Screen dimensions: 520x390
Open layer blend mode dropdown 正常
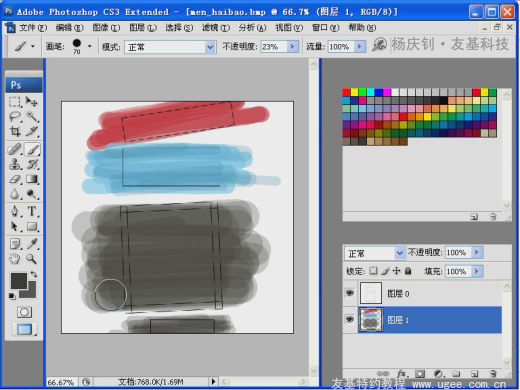374,253
